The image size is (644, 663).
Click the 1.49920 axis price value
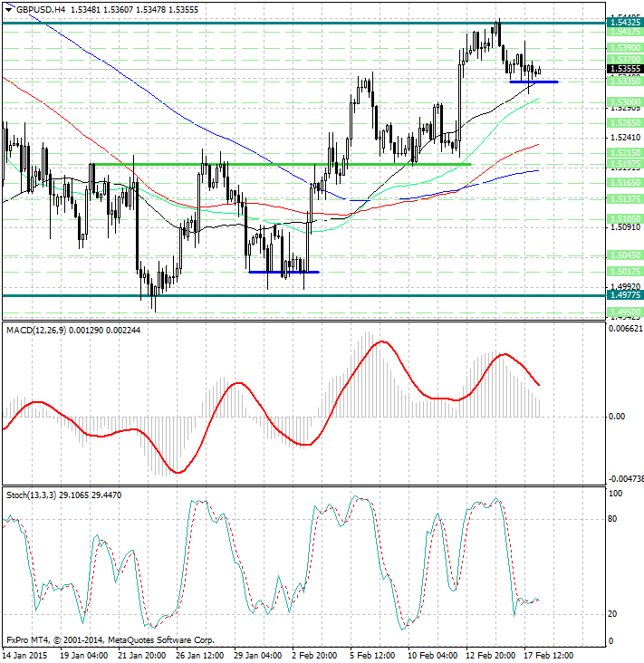pyautogui.click(x=625, y=287)
